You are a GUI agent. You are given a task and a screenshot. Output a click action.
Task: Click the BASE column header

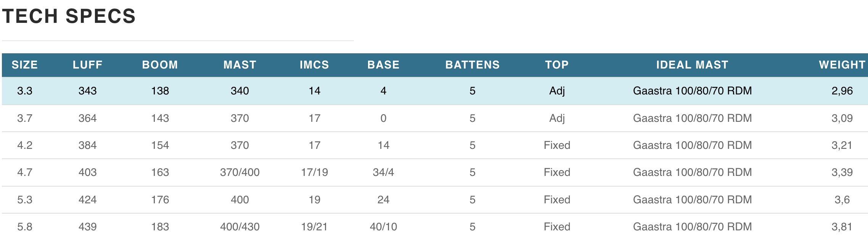coord(383,65)
